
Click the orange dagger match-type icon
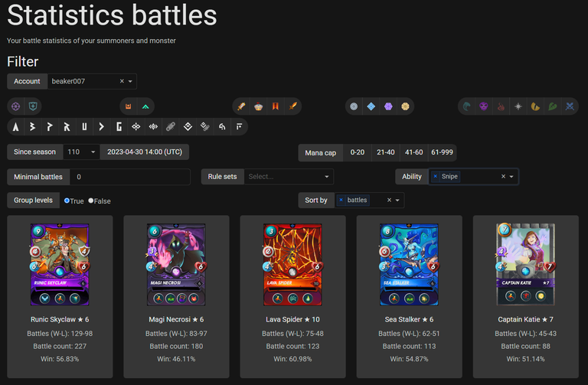pyautogui.click(x=293, y=106)
